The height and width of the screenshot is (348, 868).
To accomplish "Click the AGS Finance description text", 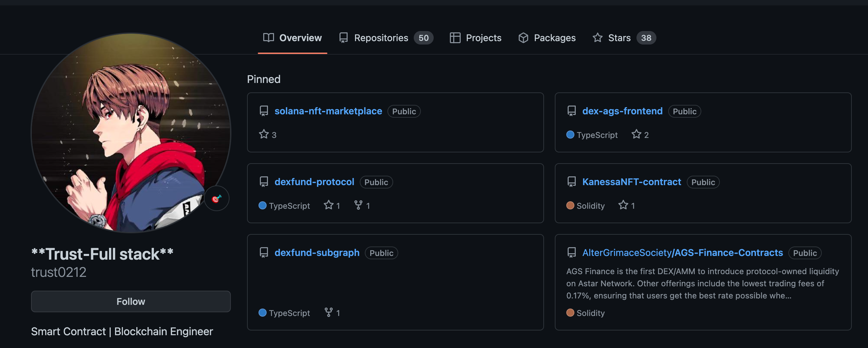I will pos(703,283).
